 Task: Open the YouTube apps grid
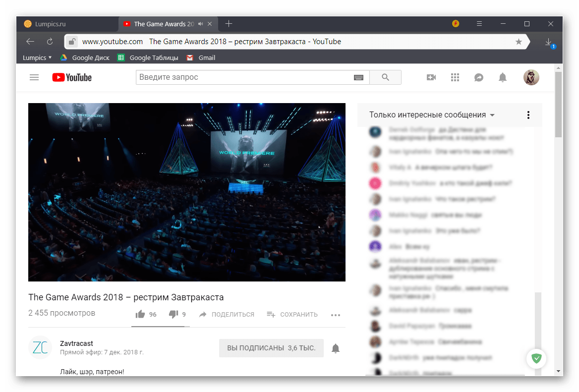click(455, 77)
